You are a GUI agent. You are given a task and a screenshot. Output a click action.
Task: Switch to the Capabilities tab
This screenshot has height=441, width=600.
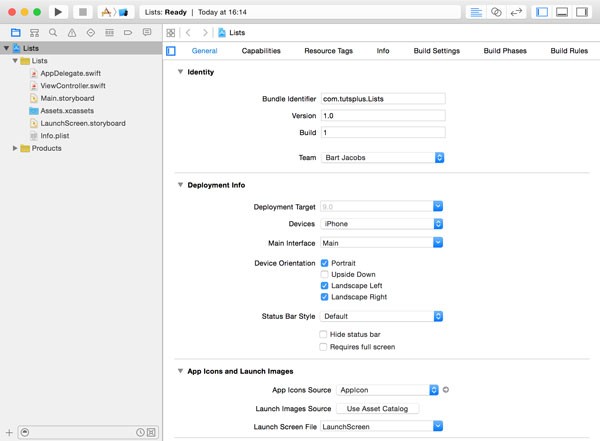point(261,51)
